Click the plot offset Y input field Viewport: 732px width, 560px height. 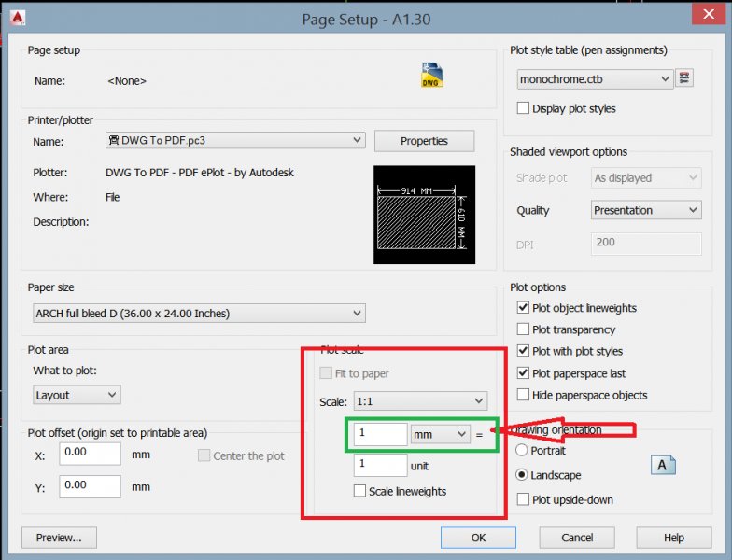point(90,487)
